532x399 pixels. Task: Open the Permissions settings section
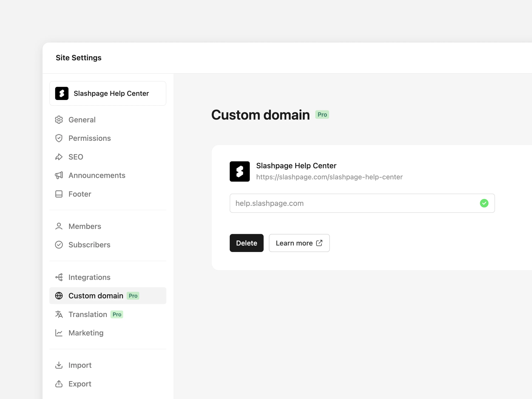[108, 138]
